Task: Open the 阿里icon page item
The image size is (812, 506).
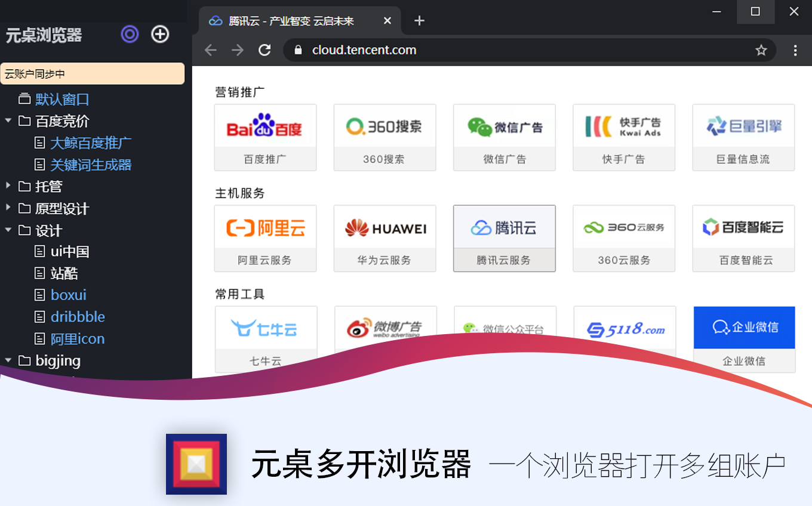Action: [x=78, y=339]
